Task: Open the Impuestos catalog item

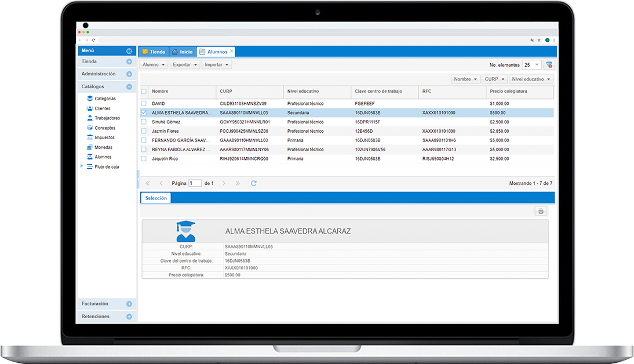Action: 104,138
